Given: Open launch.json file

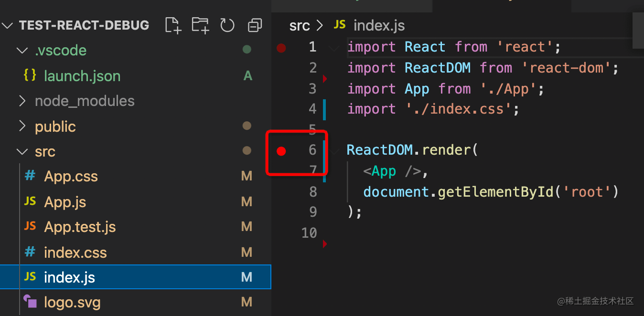Looking at the screenshot, I should point(82,76).
